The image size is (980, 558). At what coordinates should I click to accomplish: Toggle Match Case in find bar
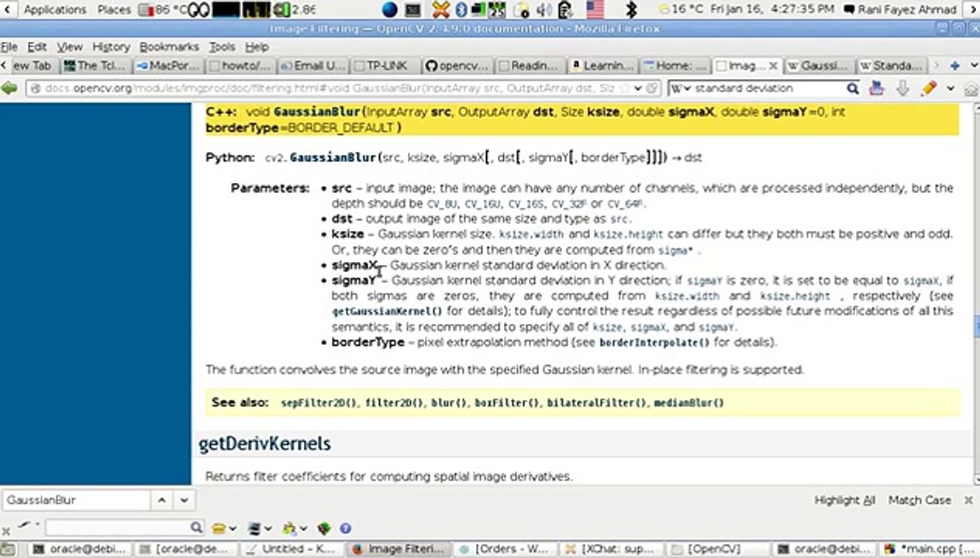(x=920, y=500)
